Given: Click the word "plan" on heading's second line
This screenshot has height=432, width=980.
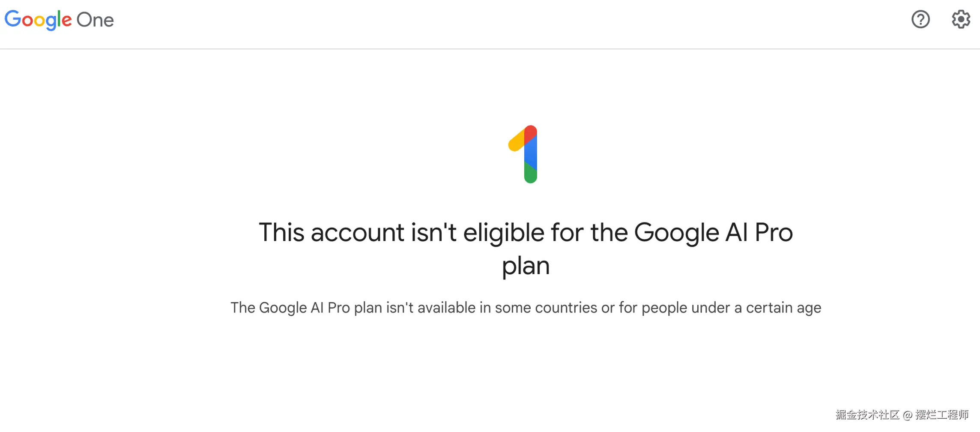Looking at the screenshot, I should (526, 266).
